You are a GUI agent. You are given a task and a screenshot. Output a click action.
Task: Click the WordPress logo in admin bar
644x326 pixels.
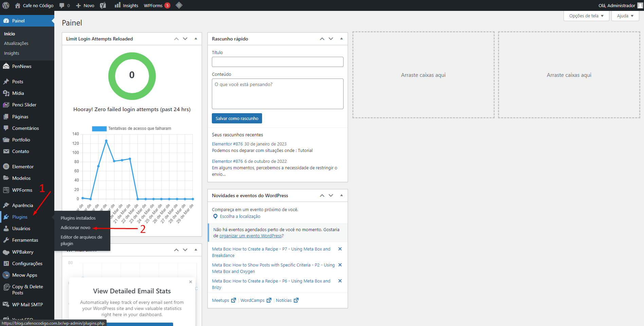pyautogui.click(x=6, y=5)
